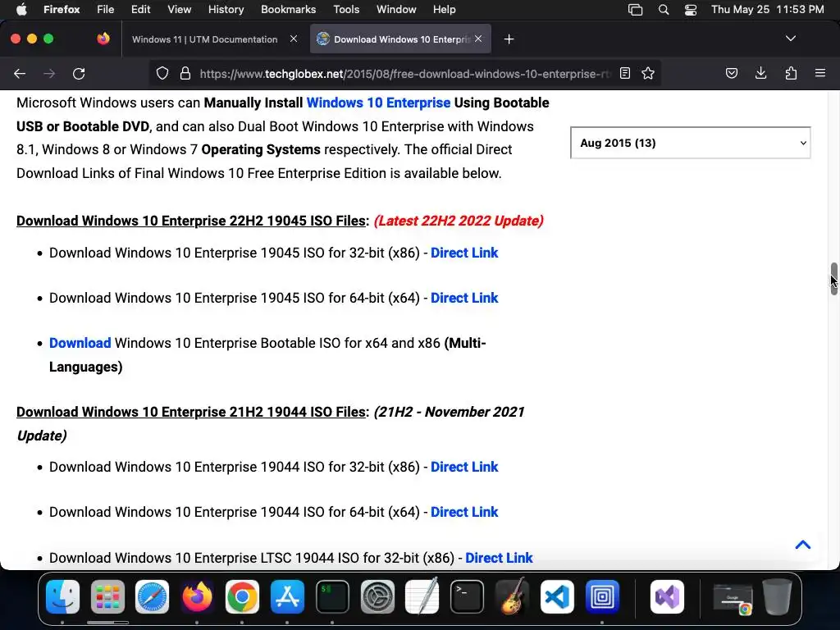This screenshot has height=630, width=840.
Task: Bookmark this page with the star icon
Action: (x=648, y=73)
